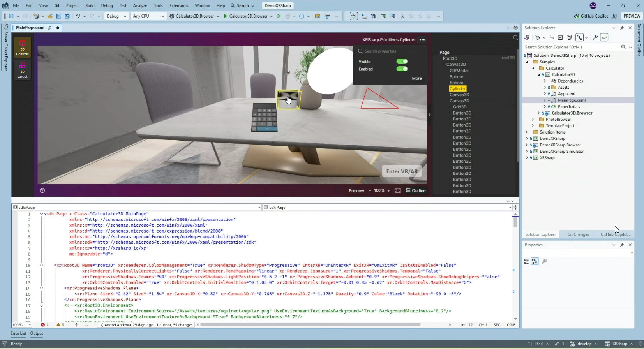This screenshot has width=644, height=349.
Task: Switch to the Git Changes tab
Action: click(578, 234)
